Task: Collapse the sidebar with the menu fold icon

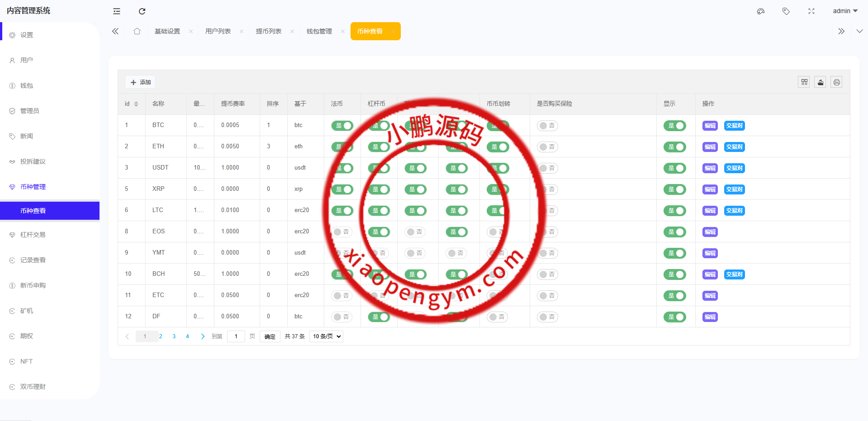Action: (x=117, y=11)
